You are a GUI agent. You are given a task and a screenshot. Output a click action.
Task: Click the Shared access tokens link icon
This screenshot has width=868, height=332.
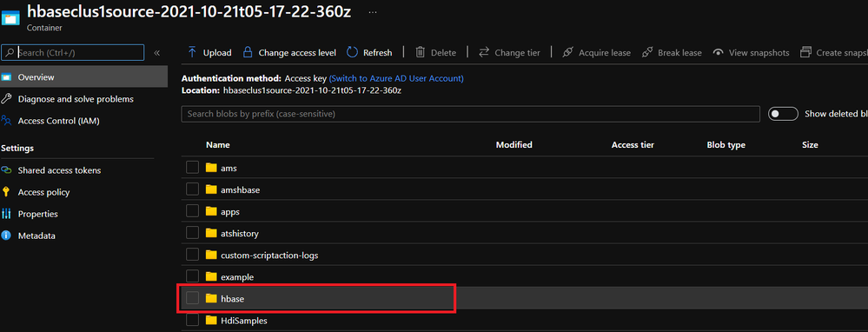click(x=7, y=170)
